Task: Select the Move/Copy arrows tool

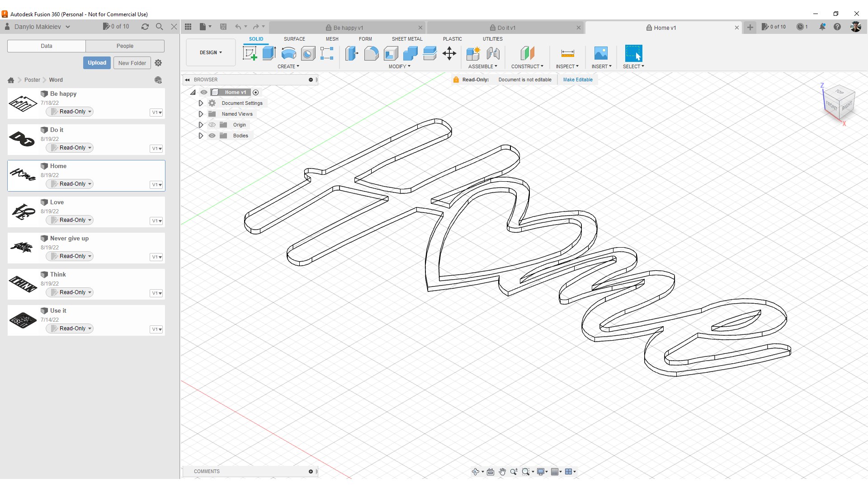Action: pyautogui.click(x=449, y=53)
